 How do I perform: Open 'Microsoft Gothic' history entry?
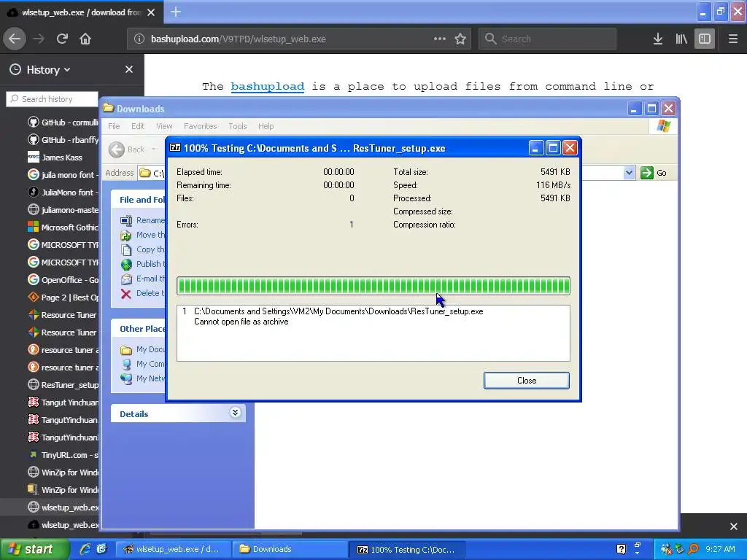coord(63,227)
